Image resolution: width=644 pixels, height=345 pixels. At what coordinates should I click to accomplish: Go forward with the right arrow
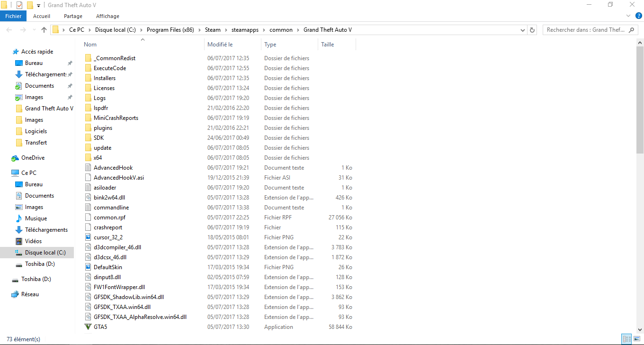pos(23,30)
